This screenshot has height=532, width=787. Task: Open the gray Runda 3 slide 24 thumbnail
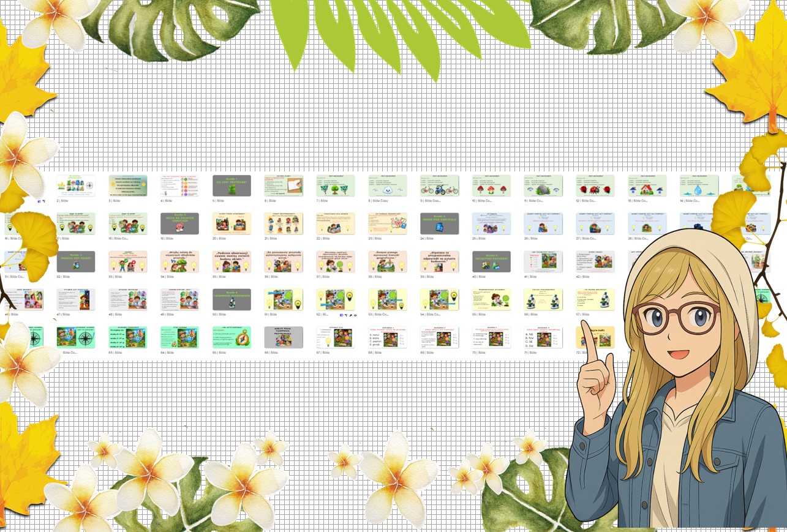[x=440, y=223]
